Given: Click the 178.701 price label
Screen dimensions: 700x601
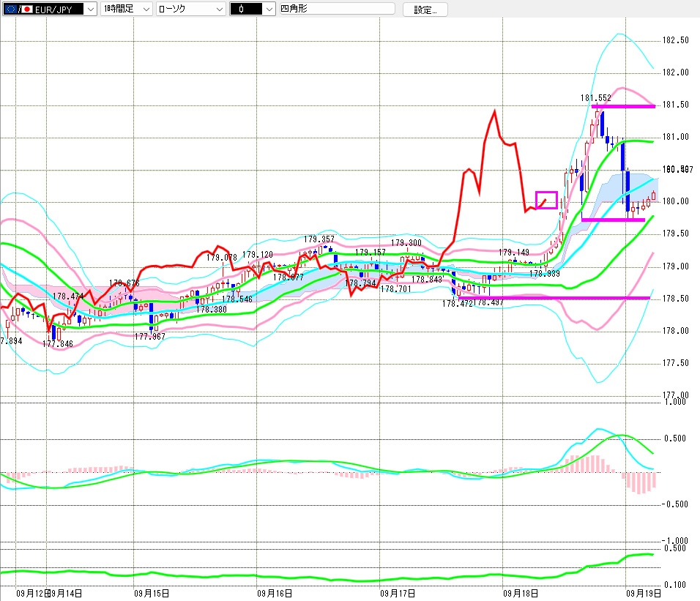Looking at the screenshot, I should (x=395, y=288).
